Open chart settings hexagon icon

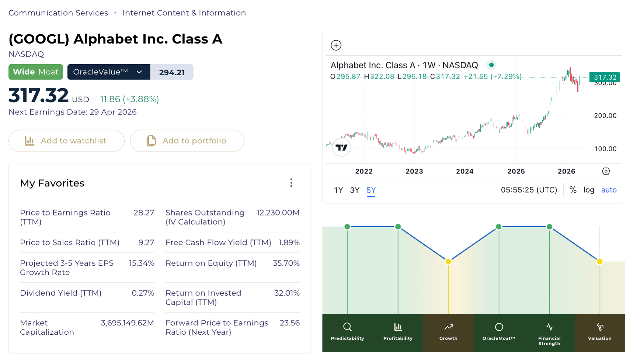pyautogui.click(x=606, y=171)
